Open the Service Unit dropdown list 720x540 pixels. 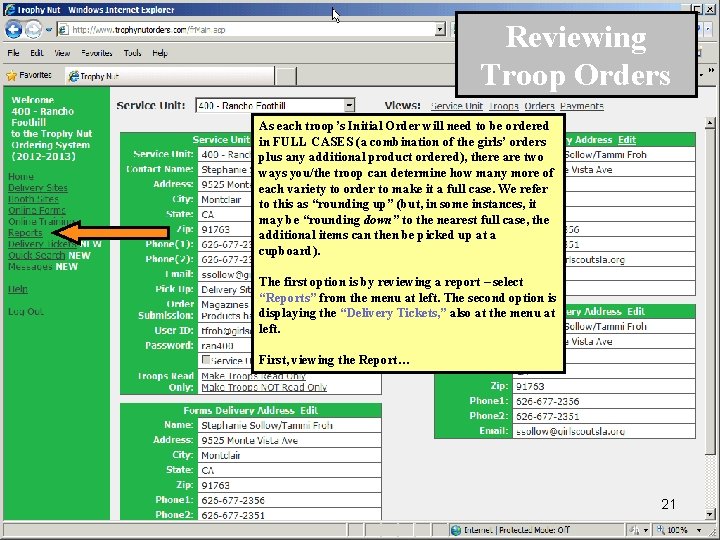point(349,106)
